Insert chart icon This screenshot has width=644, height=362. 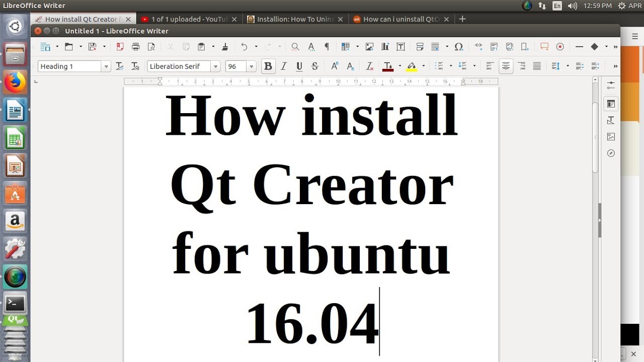point(385,47)
